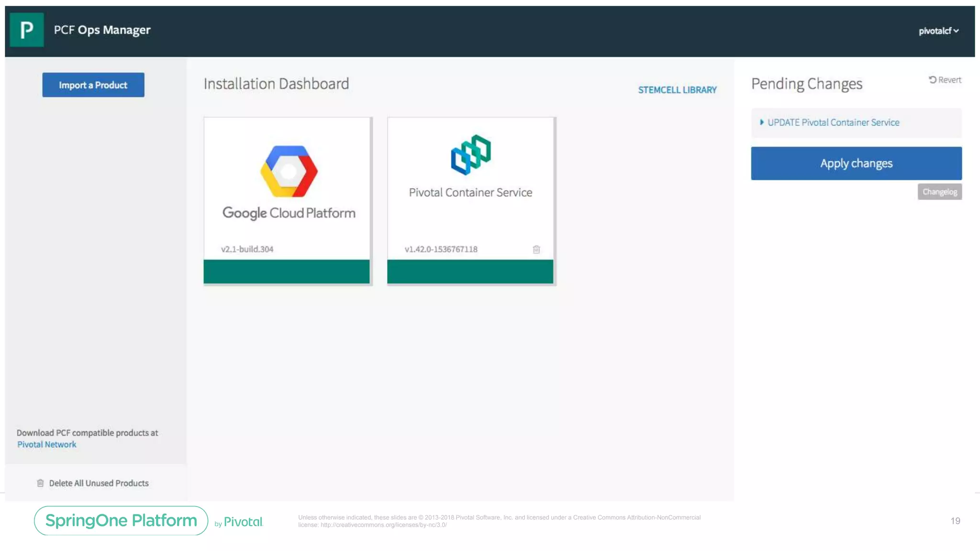
Task: Delete Pivotal Container Service using trash icon
Action: point(536,249)
